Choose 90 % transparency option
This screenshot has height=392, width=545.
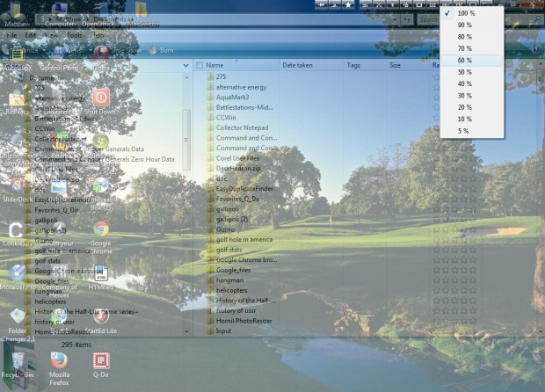[472, 25]
